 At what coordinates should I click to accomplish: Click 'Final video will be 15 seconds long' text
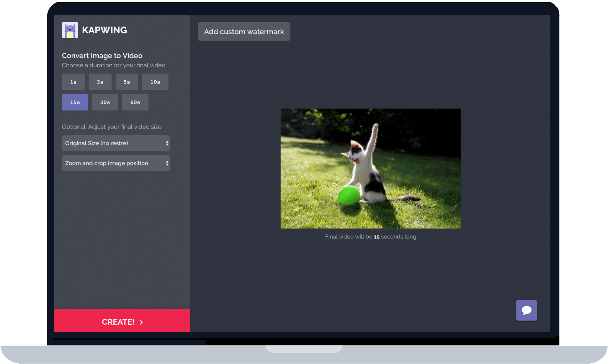coord(371,237)
